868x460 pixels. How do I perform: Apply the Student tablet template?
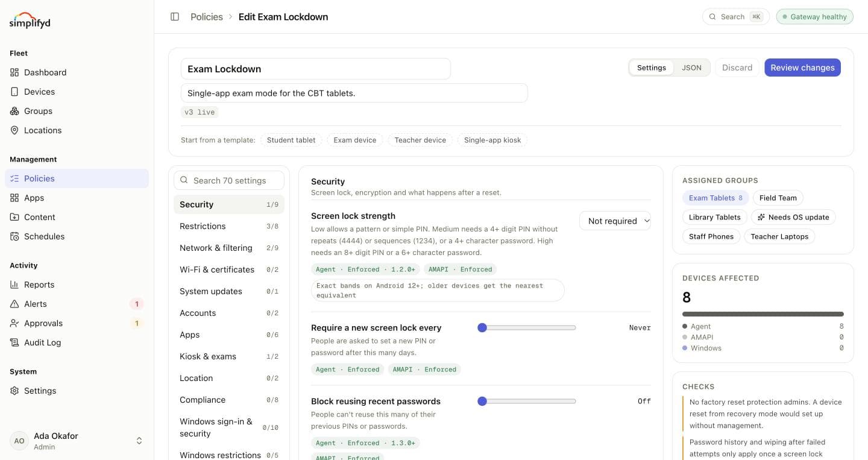[291, 140]
